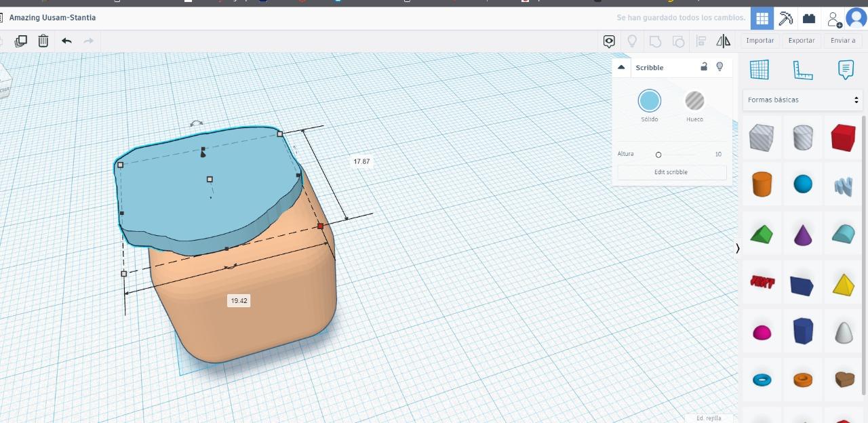Click the black height cone handle

pyautogui.click(x=203, y=153)
